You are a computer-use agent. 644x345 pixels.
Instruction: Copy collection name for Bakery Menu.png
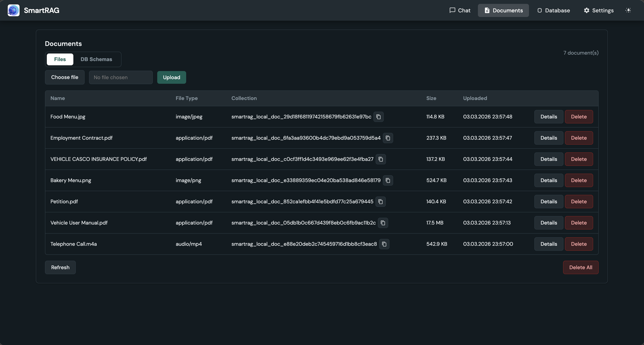[x=388, y=180]
